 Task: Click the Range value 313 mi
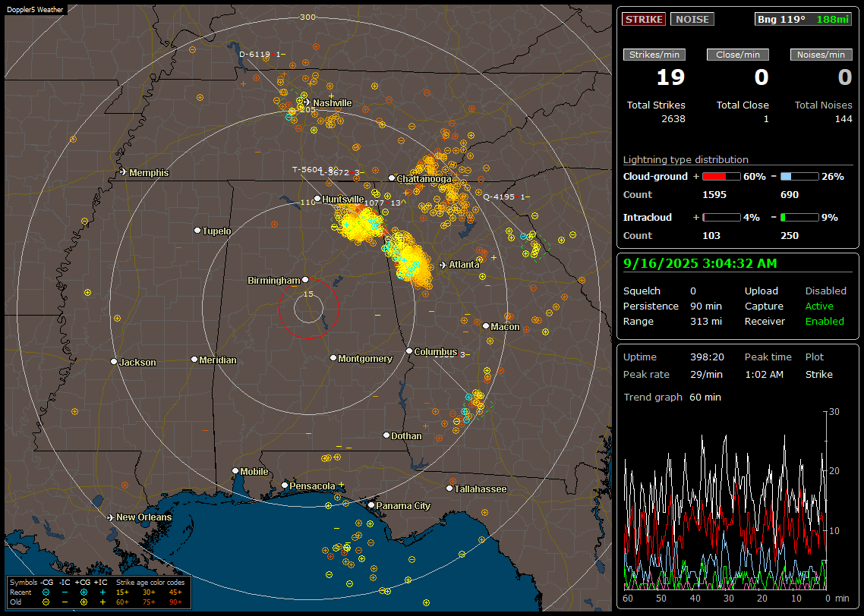(706, 322)
